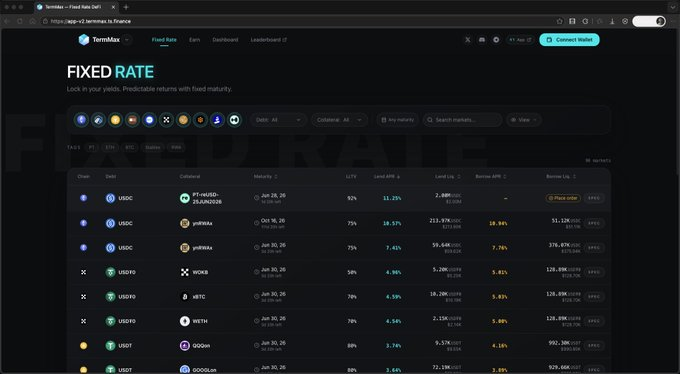This screenshot has height=374, width=680.
Task: Filter by X Layer chain icon
Action: [x=166, y=120]
